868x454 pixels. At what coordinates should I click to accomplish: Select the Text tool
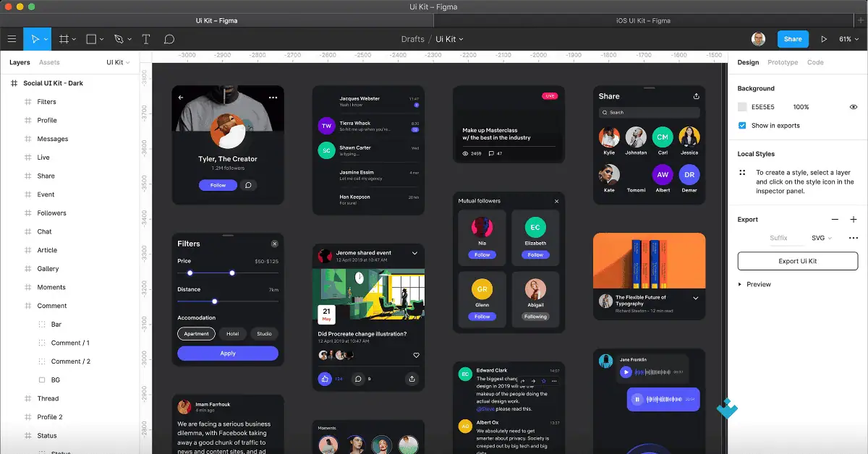(x=145, y=38)
